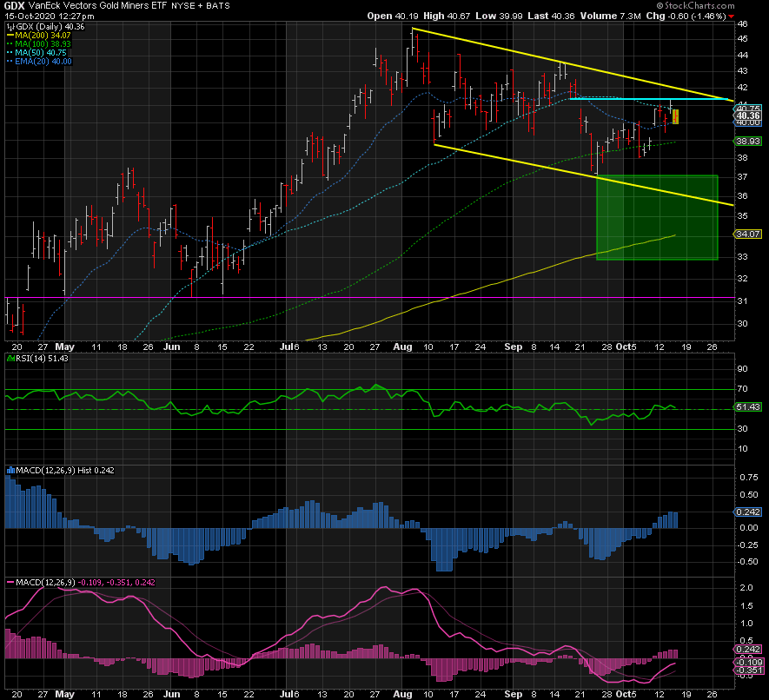
Task: Click the Sep label on main chart date axis
Action: point(514,347)
